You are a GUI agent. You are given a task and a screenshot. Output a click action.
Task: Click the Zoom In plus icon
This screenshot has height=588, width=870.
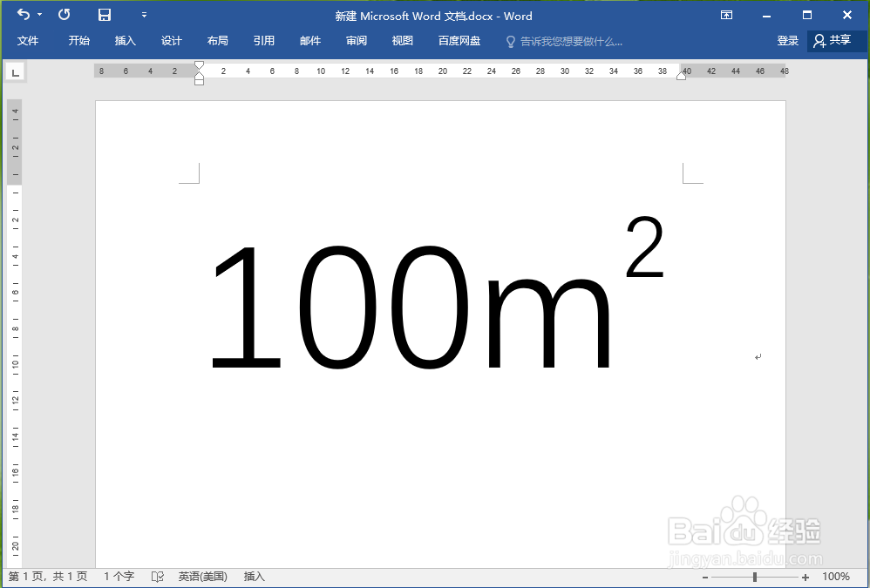(805, 576)
